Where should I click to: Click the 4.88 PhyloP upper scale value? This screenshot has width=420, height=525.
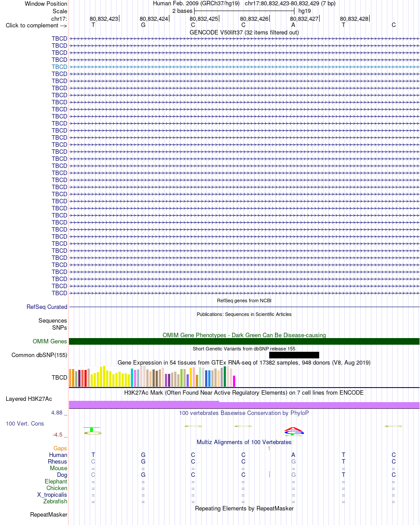tap(57, 413)
